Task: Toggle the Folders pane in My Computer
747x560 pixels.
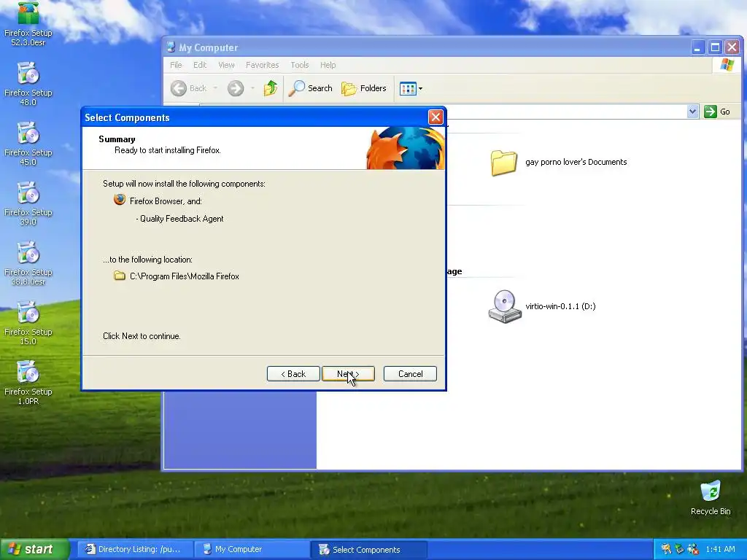Action: click(x=364, y=88)
